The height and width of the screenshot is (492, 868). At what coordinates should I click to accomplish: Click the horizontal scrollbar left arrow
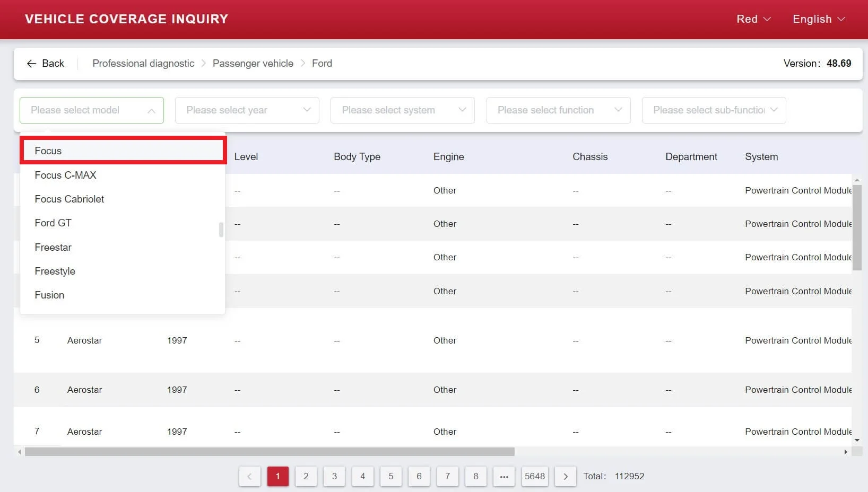click(20, 452)
